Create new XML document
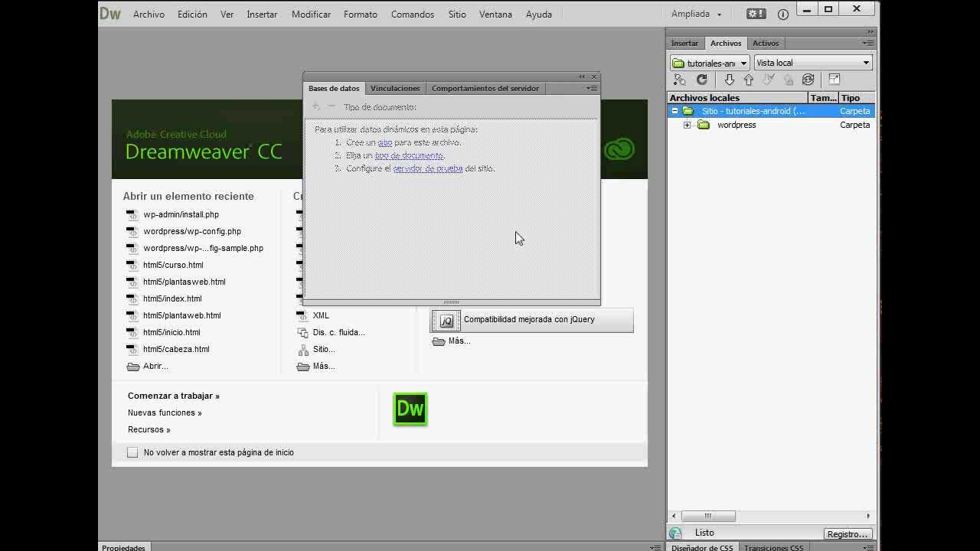The height and width of the screenshot is (551, 980). coord(321,315)
